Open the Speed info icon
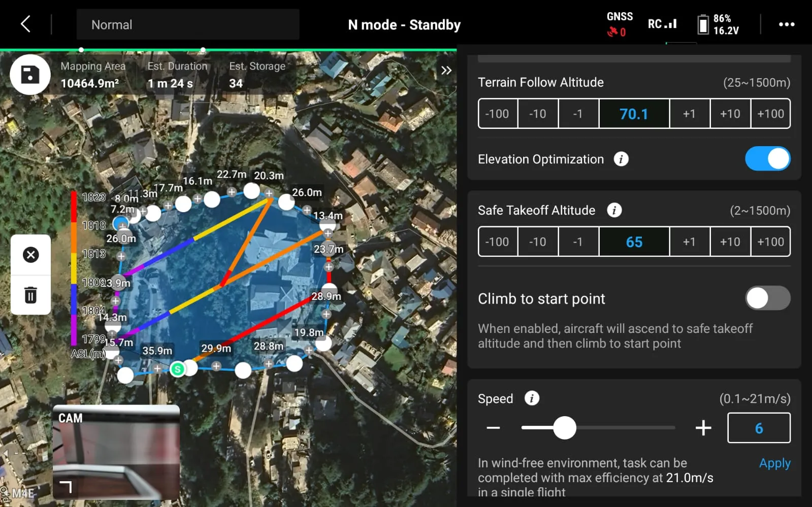Viewport: 812px width, 507px height. [x=532, y=398]
